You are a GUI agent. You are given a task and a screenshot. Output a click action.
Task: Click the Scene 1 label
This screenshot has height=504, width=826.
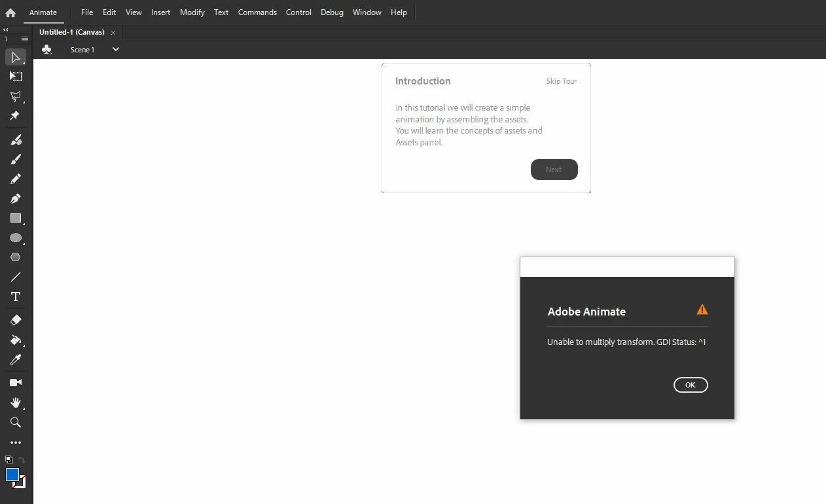[x=82, y=50]
